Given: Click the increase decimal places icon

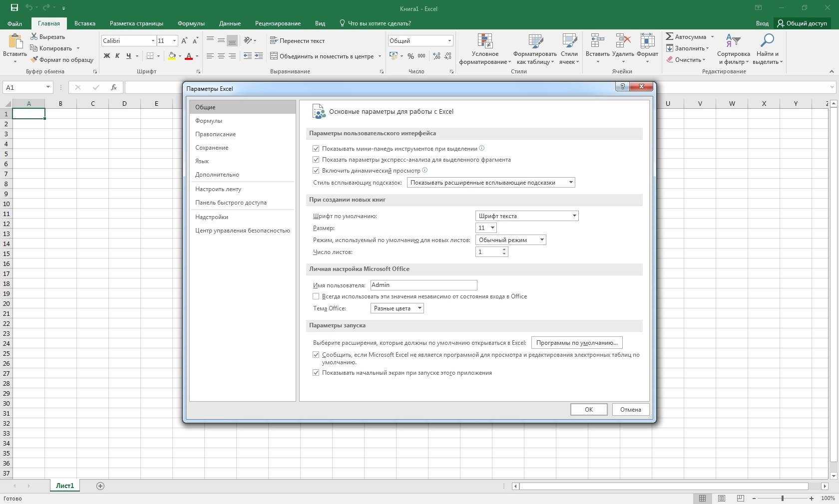Looking at the screenshot, I should tap(436, 56).
